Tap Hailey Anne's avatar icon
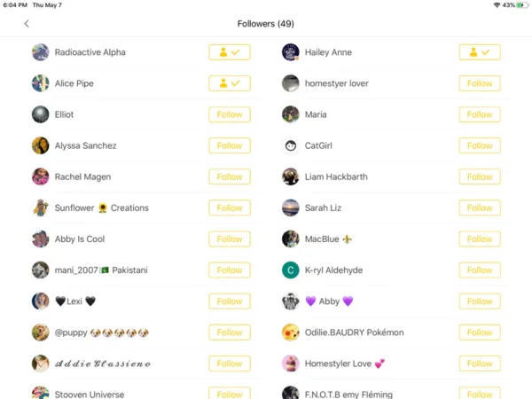 coord(291,52)
